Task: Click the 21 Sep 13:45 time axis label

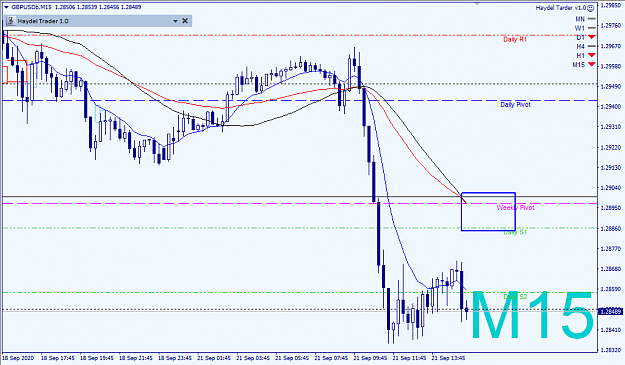Action: [448, 358]
